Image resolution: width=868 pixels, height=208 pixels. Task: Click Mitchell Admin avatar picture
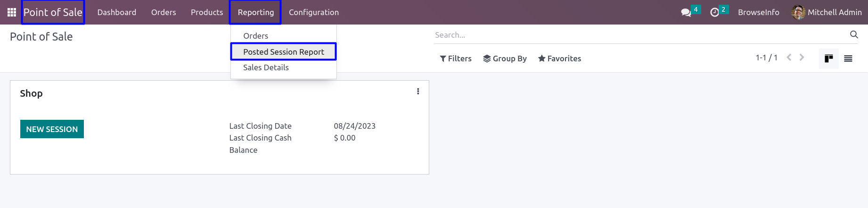coord(798,12)
